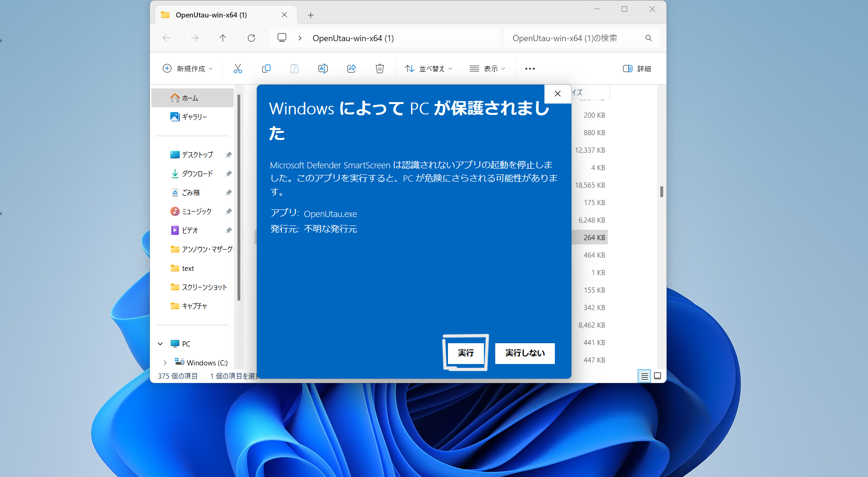Expand the address bar path chevron
The width and height of the screenshot is (868, 477).
(300, 38)
